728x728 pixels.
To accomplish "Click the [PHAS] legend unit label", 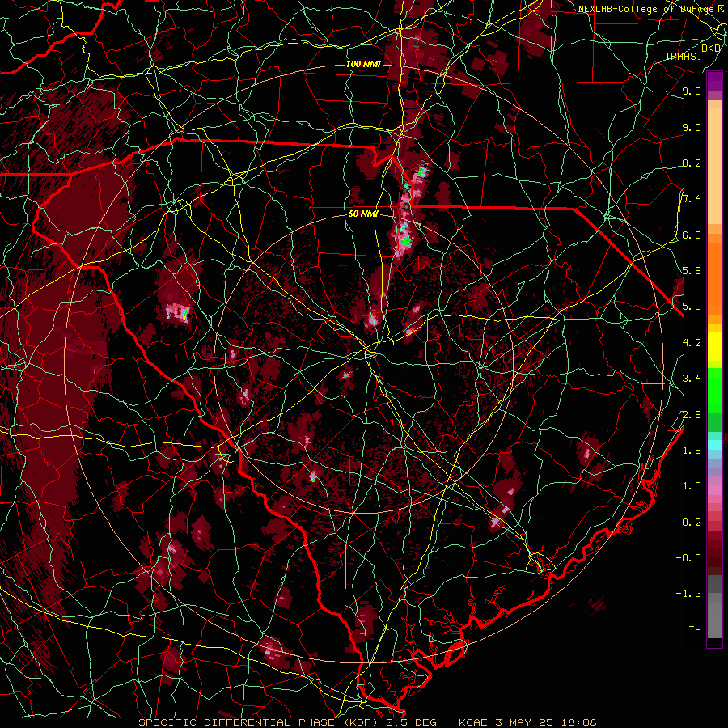I will 684,56.
